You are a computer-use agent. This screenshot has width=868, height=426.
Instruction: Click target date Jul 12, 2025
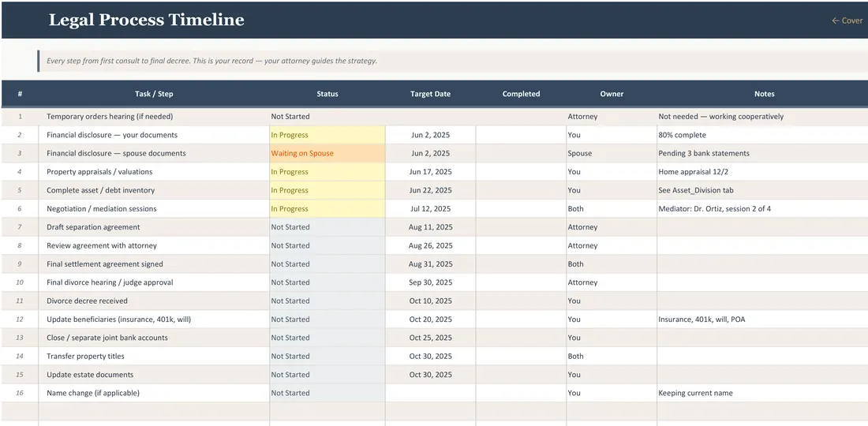click(x=430, y=208)
